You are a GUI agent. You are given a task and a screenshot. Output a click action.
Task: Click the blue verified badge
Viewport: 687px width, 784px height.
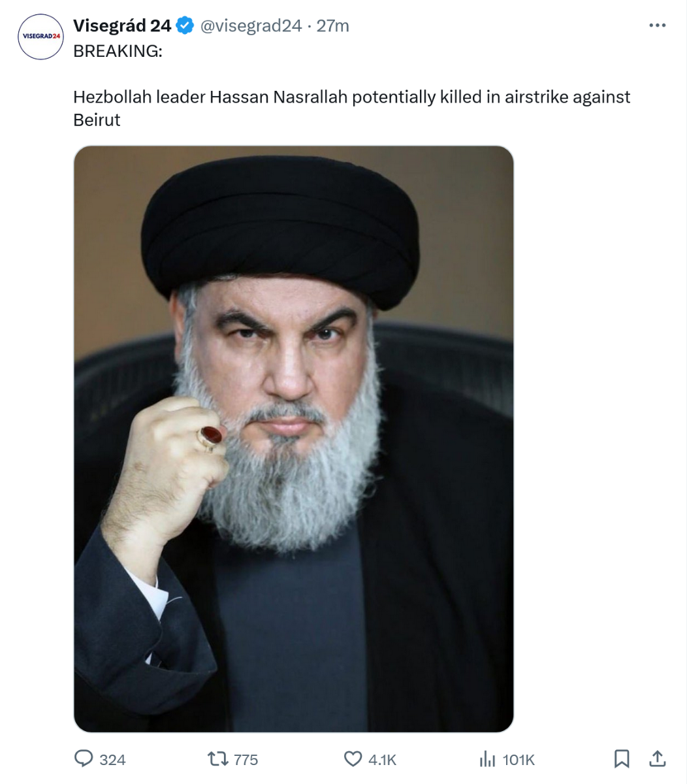pos(185,26)
